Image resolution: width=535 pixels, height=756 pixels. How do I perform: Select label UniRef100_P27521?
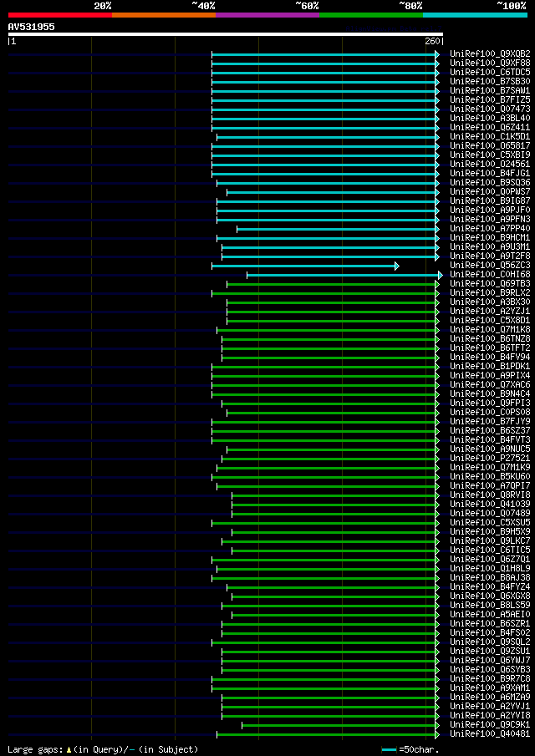point(490,459)
